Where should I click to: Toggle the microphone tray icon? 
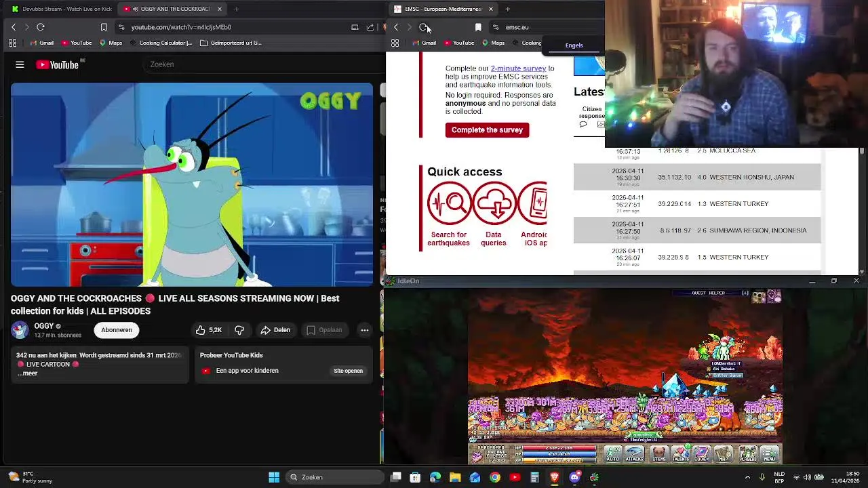pyautogui.click(x=762, y=477)
